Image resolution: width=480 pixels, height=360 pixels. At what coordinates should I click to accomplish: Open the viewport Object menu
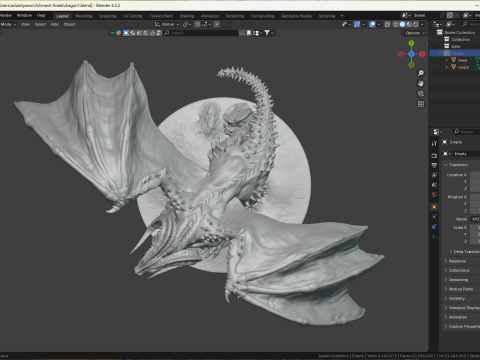point(69,24)
